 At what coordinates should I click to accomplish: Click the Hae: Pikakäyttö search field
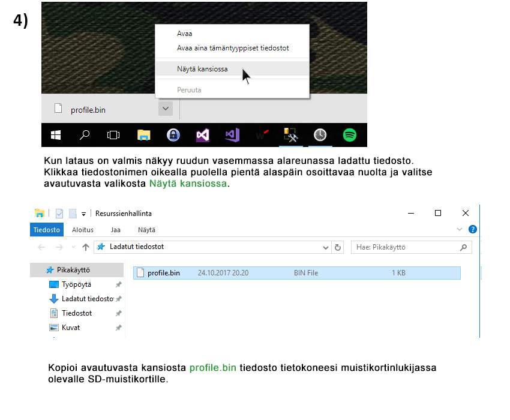(x=405, y=247)
